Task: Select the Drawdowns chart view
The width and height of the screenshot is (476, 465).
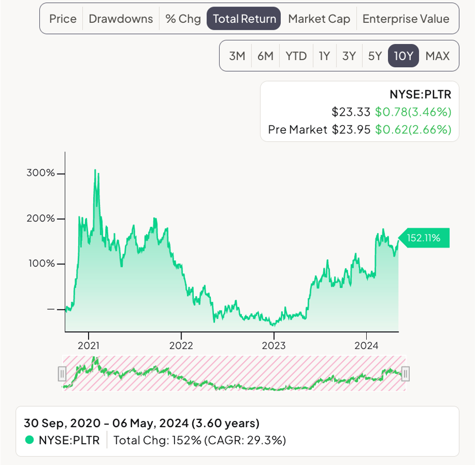Action: [x=120, y=19]
